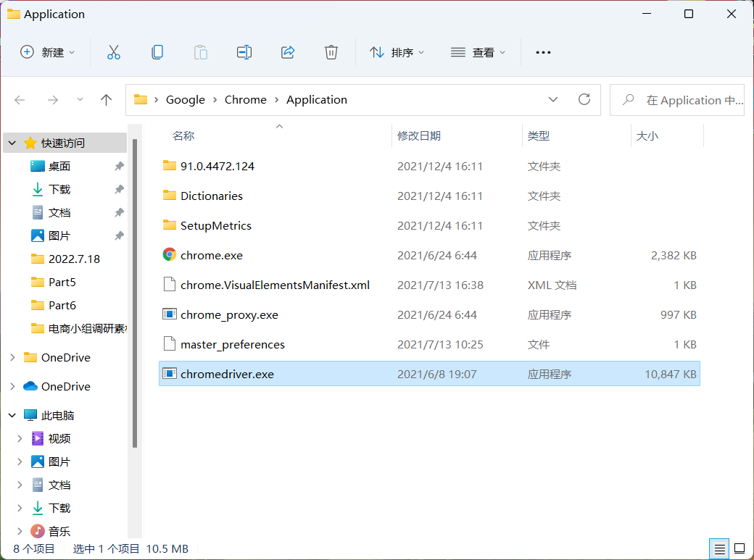Open the see-more (...) menu
Viewport: 754px width, 560px height.
[543, 51]
